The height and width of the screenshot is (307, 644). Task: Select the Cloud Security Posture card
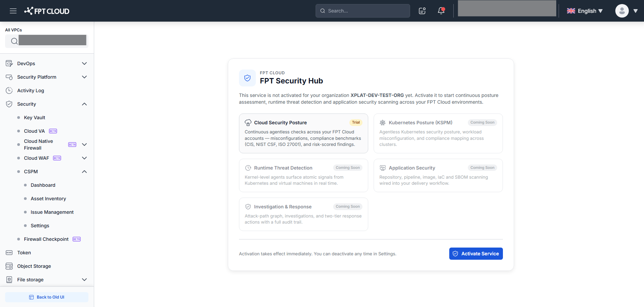[303, 133]
